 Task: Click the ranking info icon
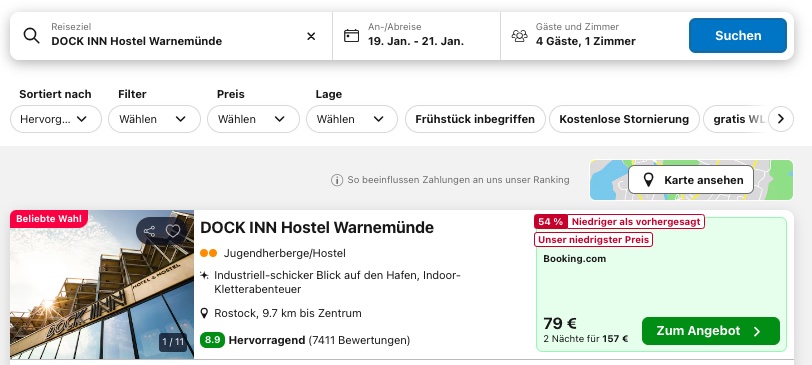coord(337,180)
